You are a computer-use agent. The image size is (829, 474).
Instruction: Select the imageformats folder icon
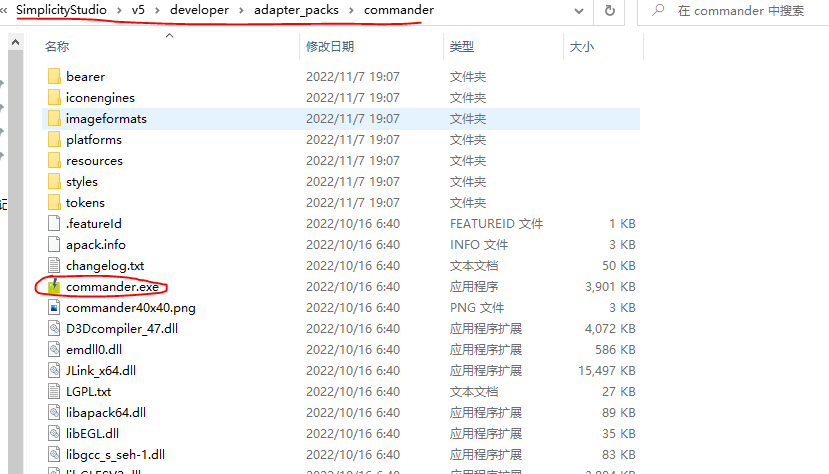54,119
